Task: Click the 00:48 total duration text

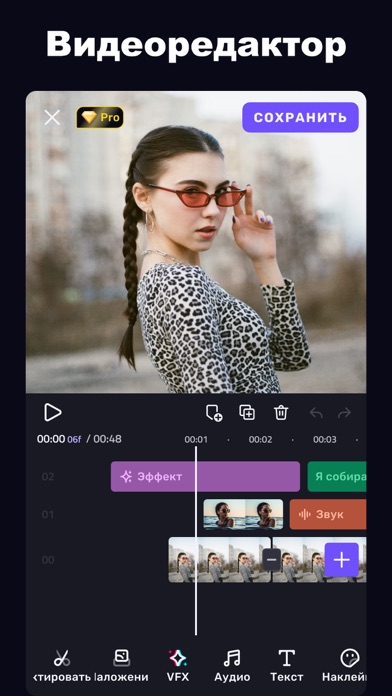Action: (x=107, y=439)
